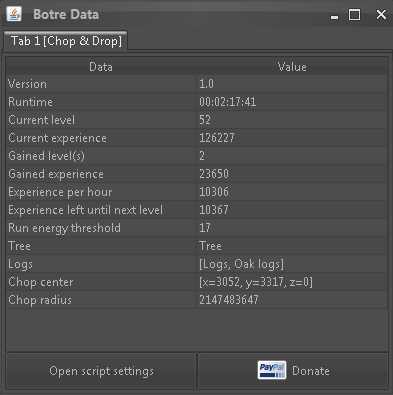
Task: Click the PayPal logo on Donate button
Action: (x=272, y=370)
